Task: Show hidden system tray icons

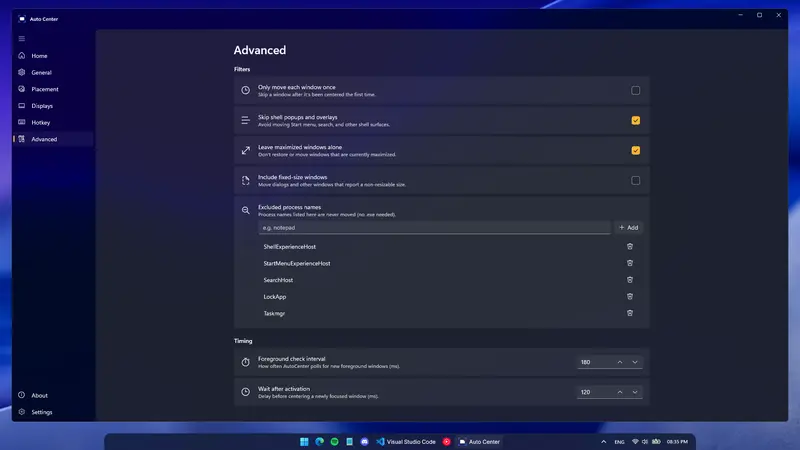Action: (x=604, y=442)
